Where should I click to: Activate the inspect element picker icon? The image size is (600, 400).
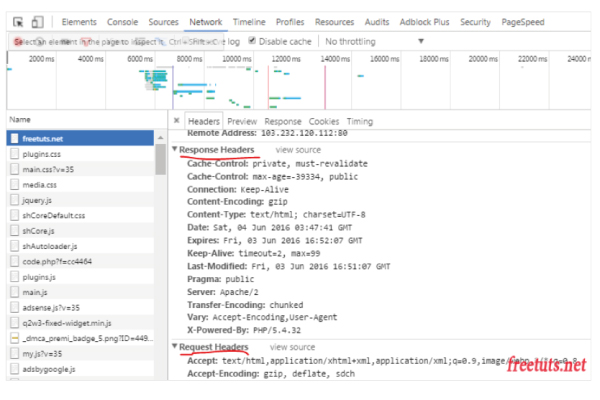pos(17,21)
